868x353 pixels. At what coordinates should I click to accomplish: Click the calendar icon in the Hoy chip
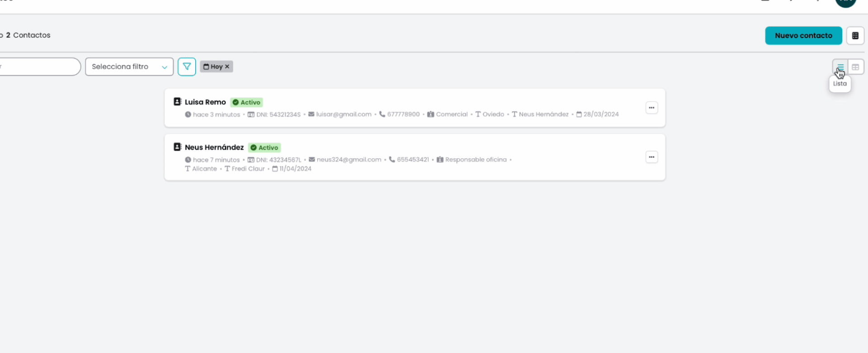tap(206, 67)
